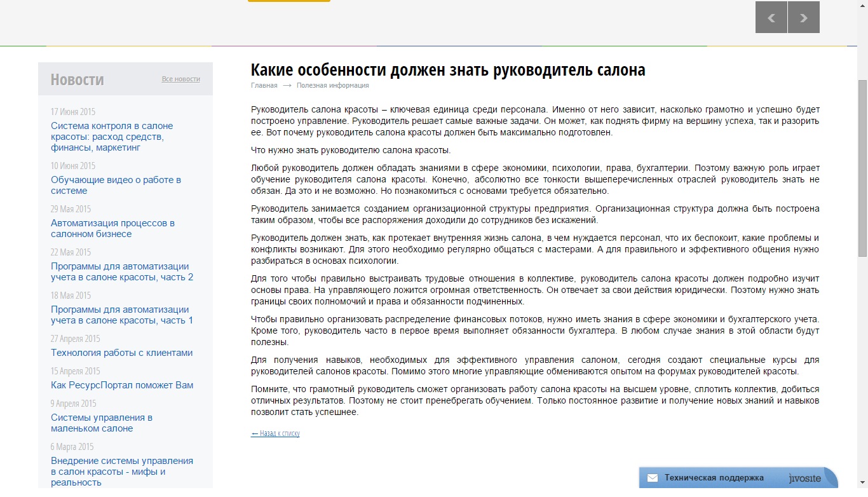Open Обучающие видео о работе в системе

(116, 185)
